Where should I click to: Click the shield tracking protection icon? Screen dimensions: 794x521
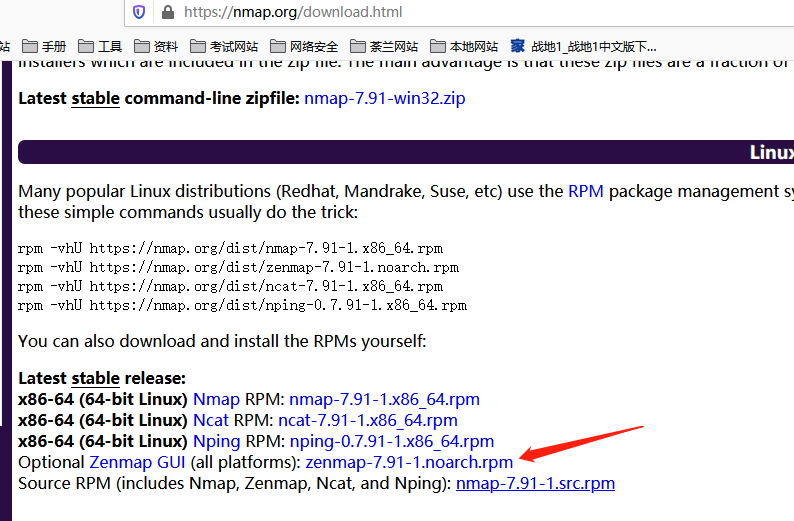click(139, 12)
